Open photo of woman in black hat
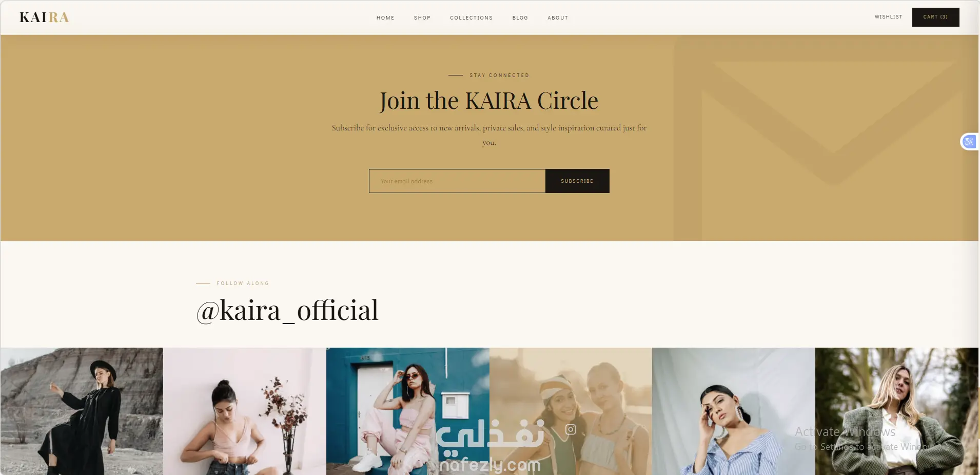This screenshot has width=980, height=475. (x=82, y=411)
